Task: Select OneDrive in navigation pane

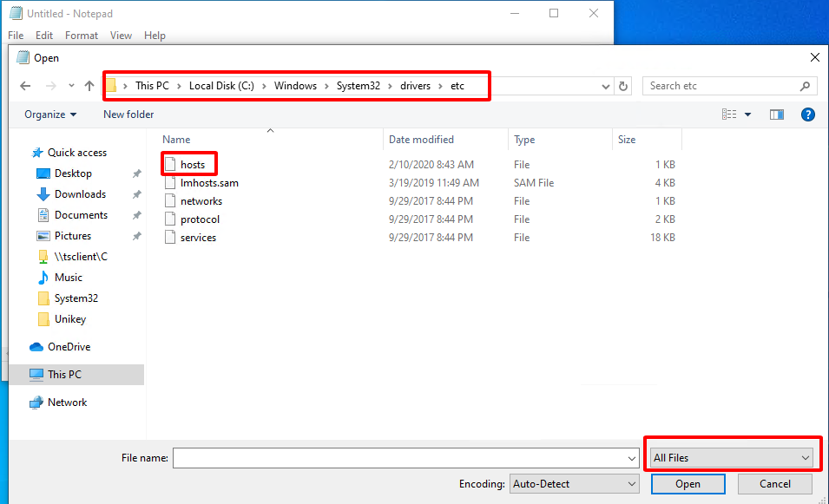Action: click(x=69, y=347)
